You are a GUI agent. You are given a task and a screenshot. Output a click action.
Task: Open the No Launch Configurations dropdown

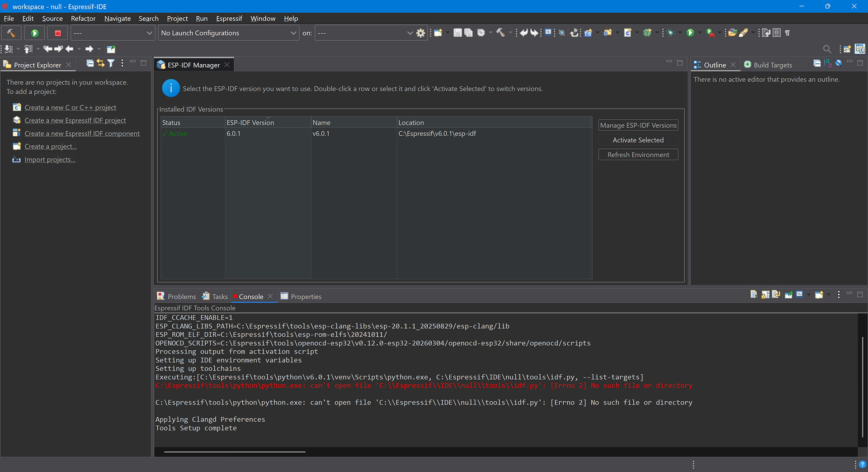pos(229,33)
